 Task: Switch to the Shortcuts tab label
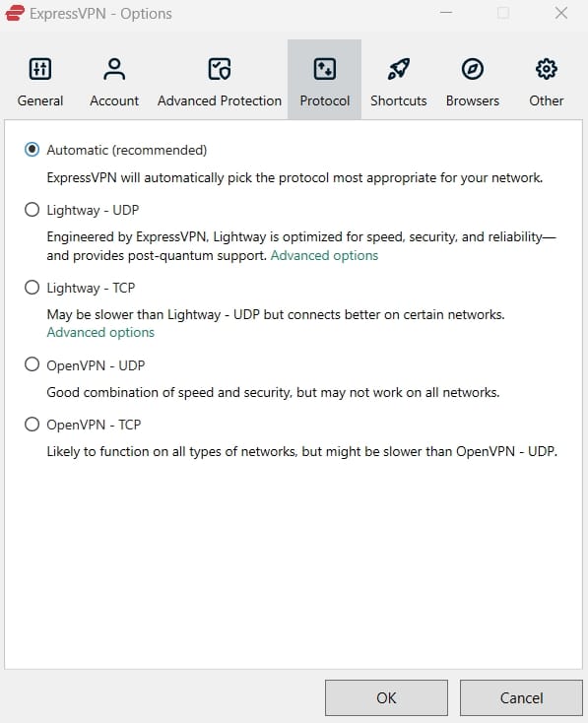[399, 100]
